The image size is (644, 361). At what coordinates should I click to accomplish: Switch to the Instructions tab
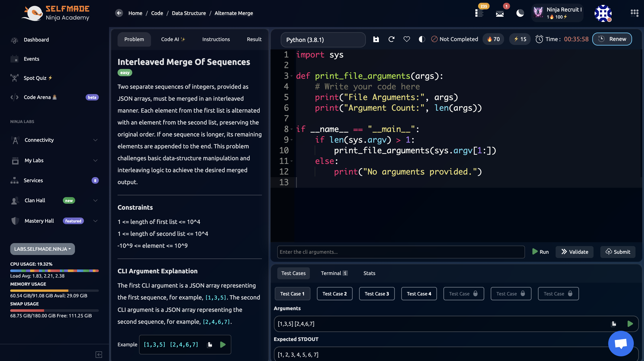click(x=216, y=39)
